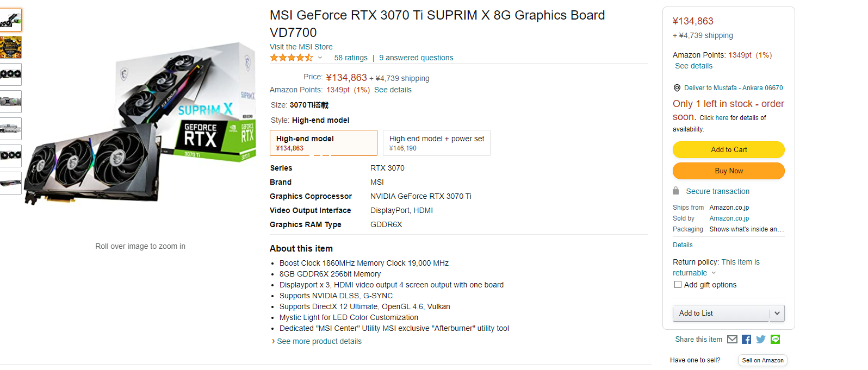Expand the return policy chevron

coord(714,273)
